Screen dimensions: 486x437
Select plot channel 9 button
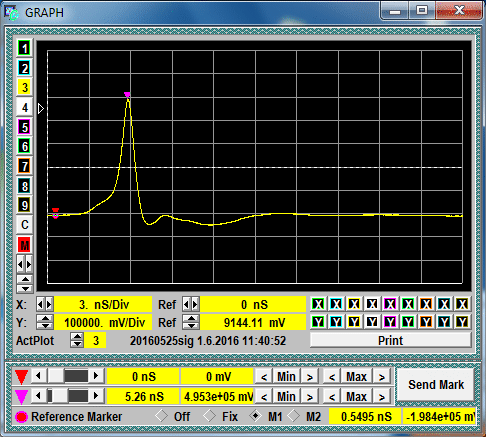tap(24, 205)
